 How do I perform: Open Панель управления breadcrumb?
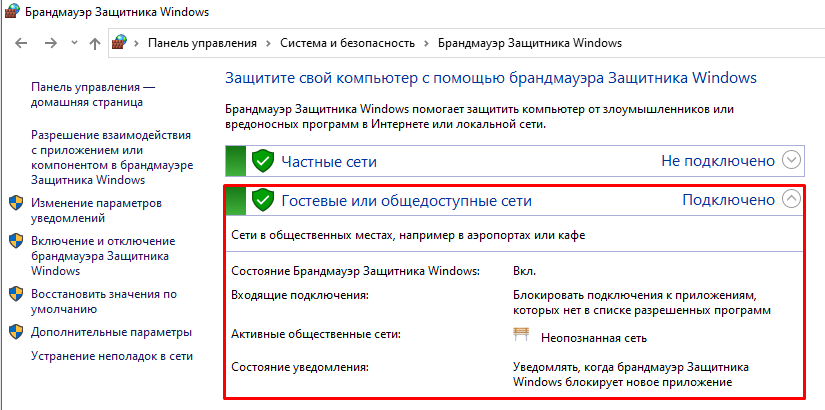pyautogui.click(x=202, y=43)
